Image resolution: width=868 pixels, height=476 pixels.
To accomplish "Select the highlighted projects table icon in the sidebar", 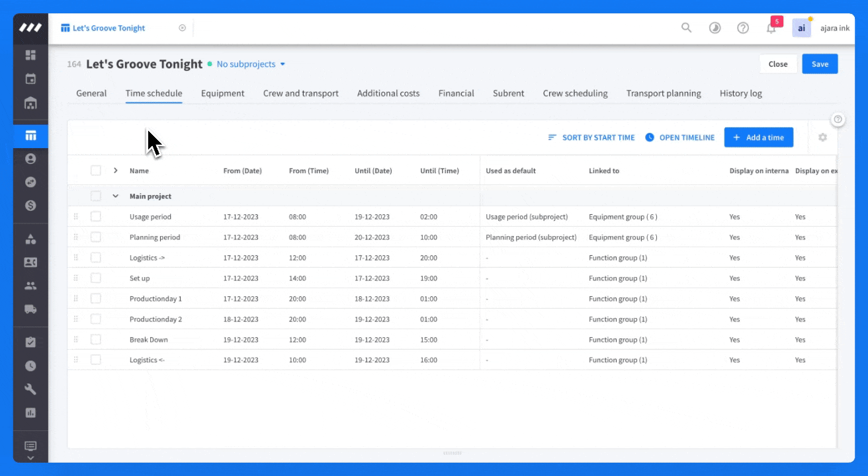I will (30, 136).
